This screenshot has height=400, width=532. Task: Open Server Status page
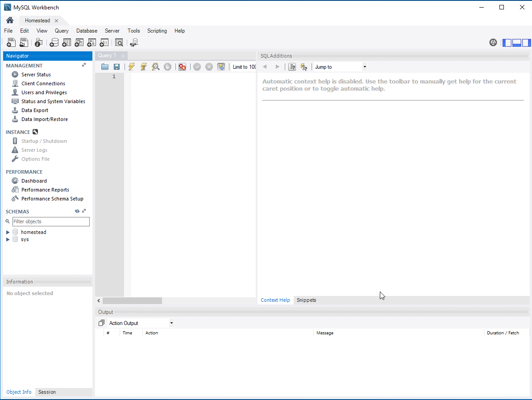[36, 74]
